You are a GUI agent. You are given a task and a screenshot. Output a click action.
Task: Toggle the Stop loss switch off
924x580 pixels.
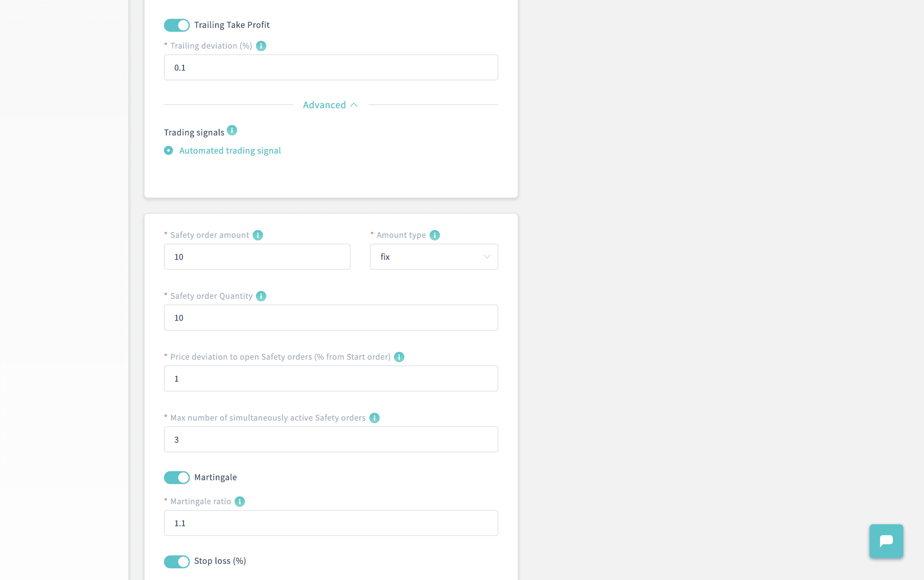pos(176,561)
